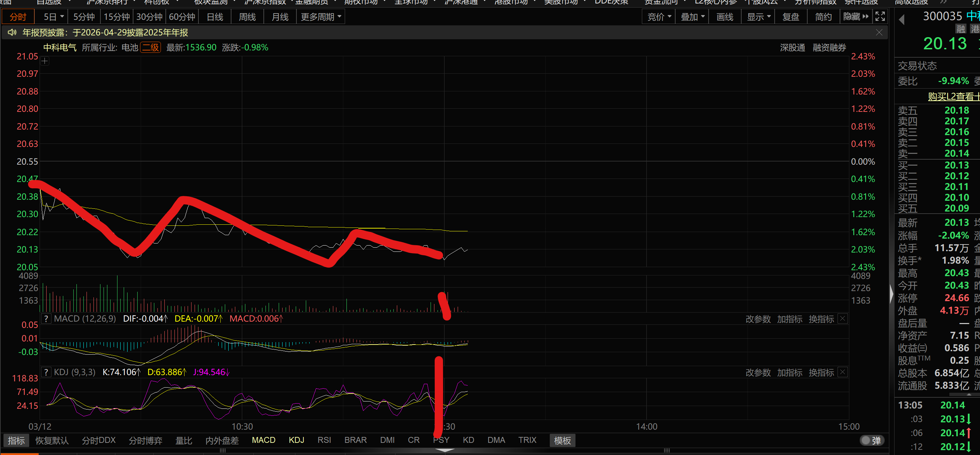The width and height of the screenshot is (980, 455).
Task: Click the speaker announcement icon
Action: pyautogui.click(x=12, y=32)
